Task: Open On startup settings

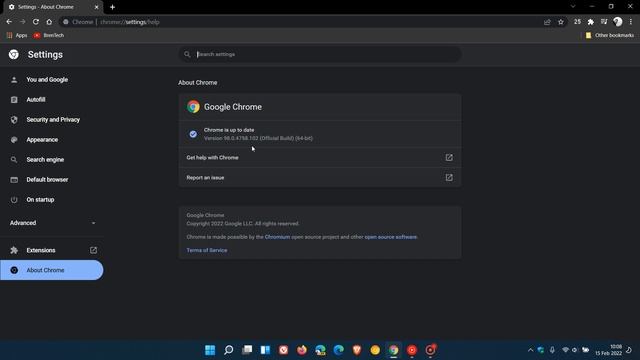Action: 40,200
